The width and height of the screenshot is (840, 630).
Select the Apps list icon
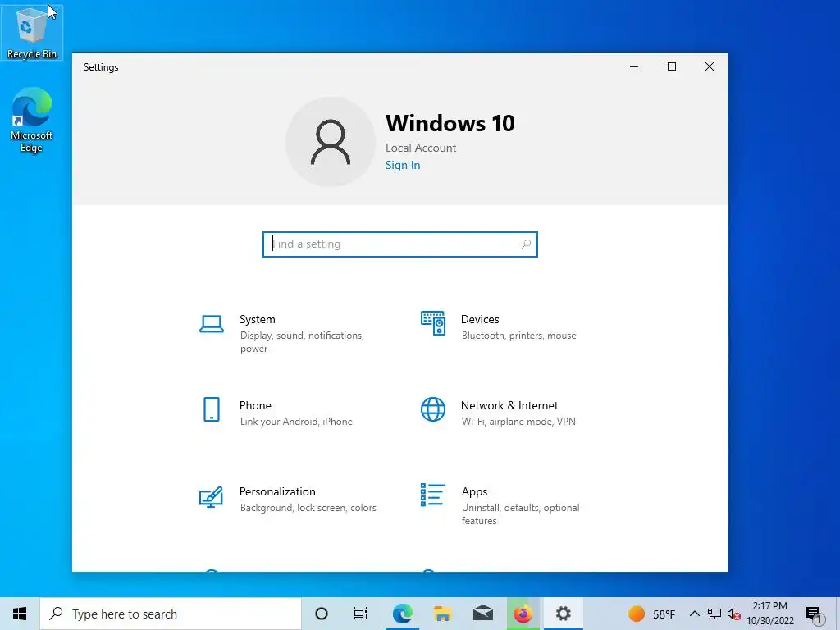click(433, 495)
